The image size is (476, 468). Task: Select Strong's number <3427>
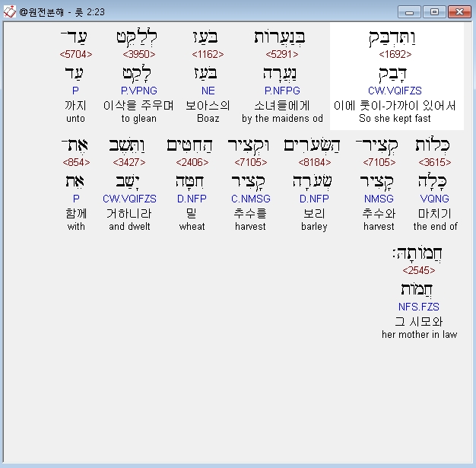point(129,163)
